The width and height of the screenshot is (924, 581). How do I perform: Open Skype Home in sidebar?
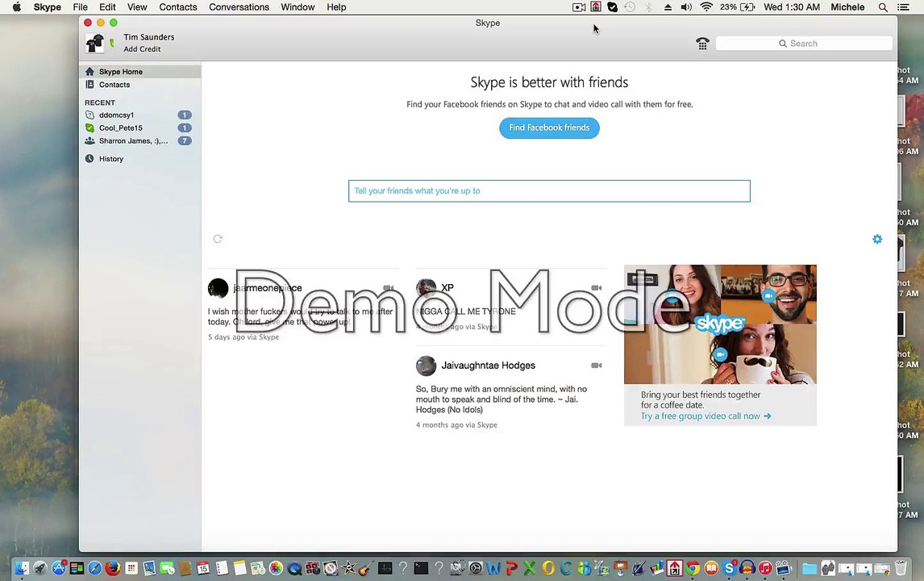point(139,71)
